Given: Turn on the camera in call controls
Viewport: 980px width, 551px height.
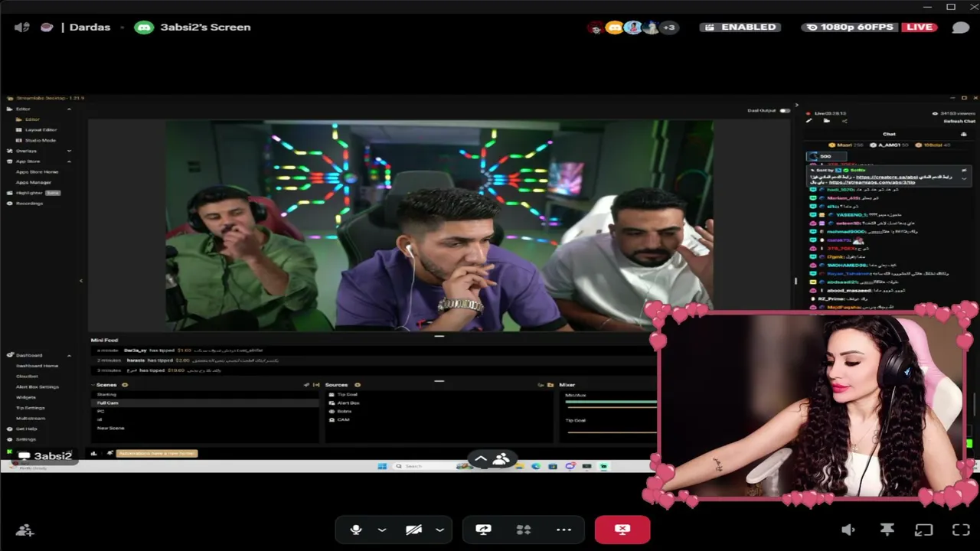Looking at the screenshot, I should coord(414,530).
